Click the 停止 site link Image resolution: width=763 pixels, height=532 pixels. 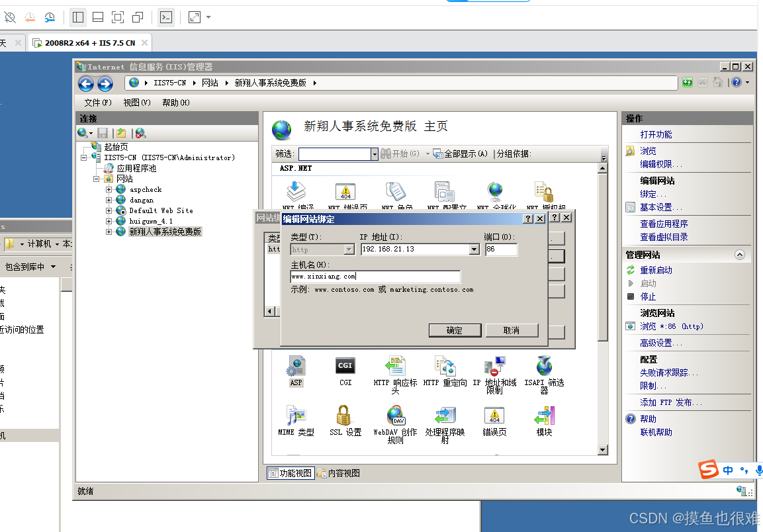648,297
